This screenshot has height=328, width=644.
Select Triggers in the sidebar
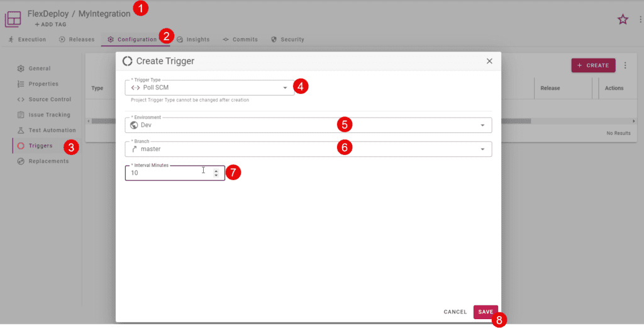coord(35,145)
